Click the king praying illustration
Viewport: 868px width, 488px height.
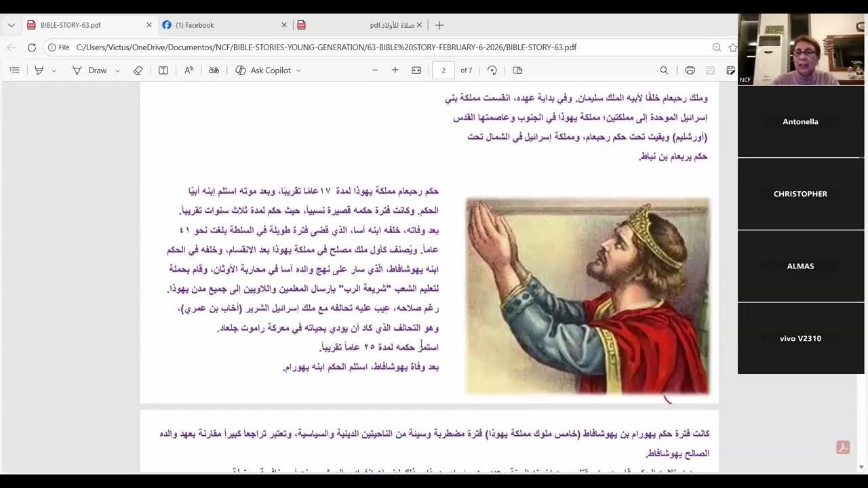pos(587,296)
